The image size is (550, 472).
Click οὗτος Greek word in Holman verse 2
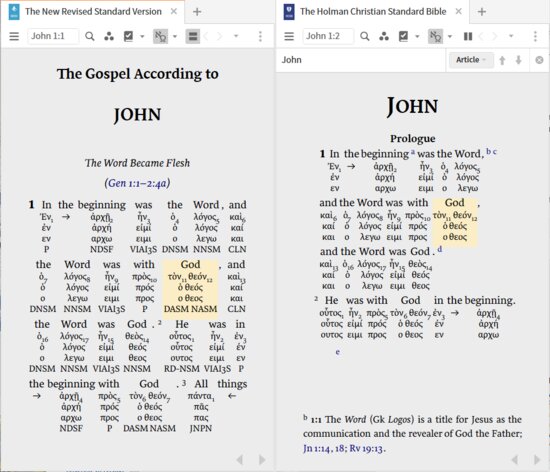coord(331,312)
